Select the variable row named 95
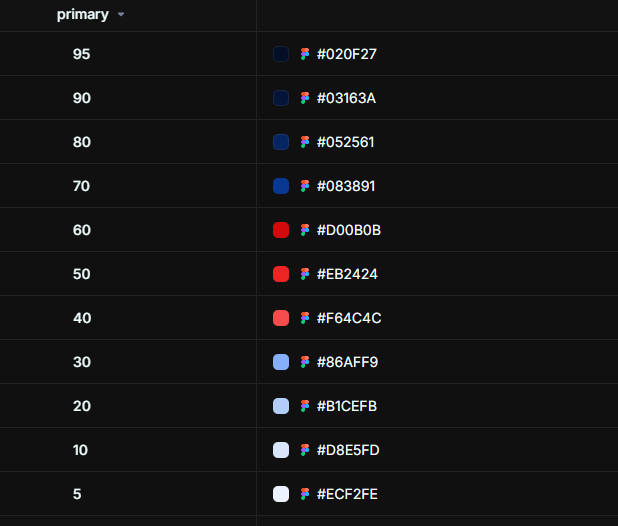The width and height of the screenshot is (618, 526). click(82, 54)
